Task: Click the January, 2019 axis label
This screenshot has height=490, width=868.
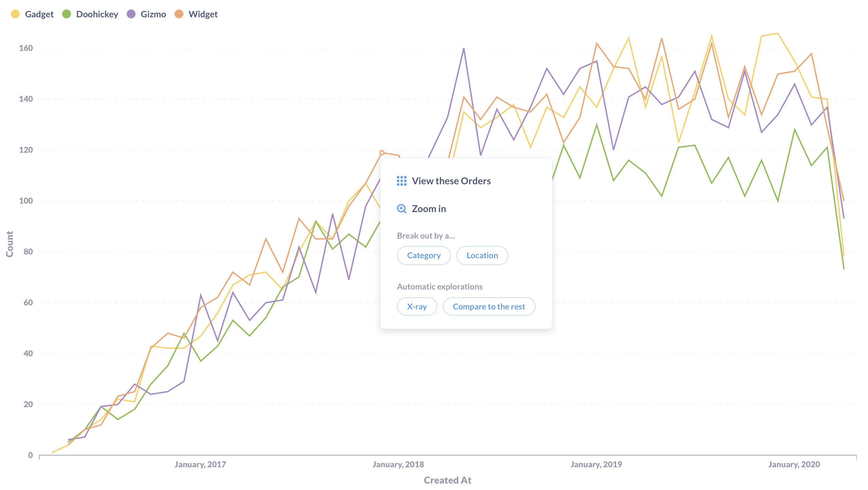Action: pos(596,465)
